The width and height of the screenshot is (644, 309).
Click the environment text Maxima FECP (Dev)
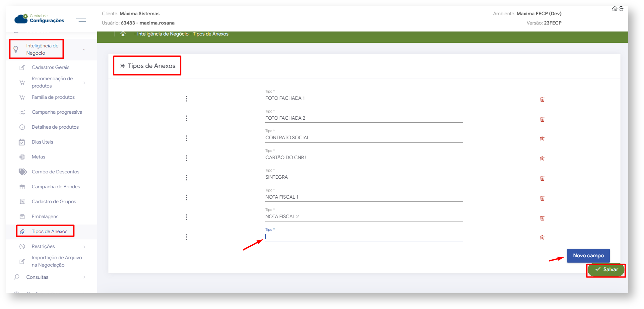539,14
